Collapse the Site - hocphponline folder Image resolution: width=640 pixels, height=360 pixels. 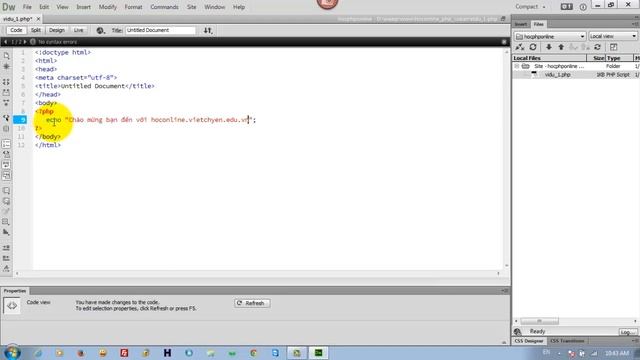click(517, 66)
